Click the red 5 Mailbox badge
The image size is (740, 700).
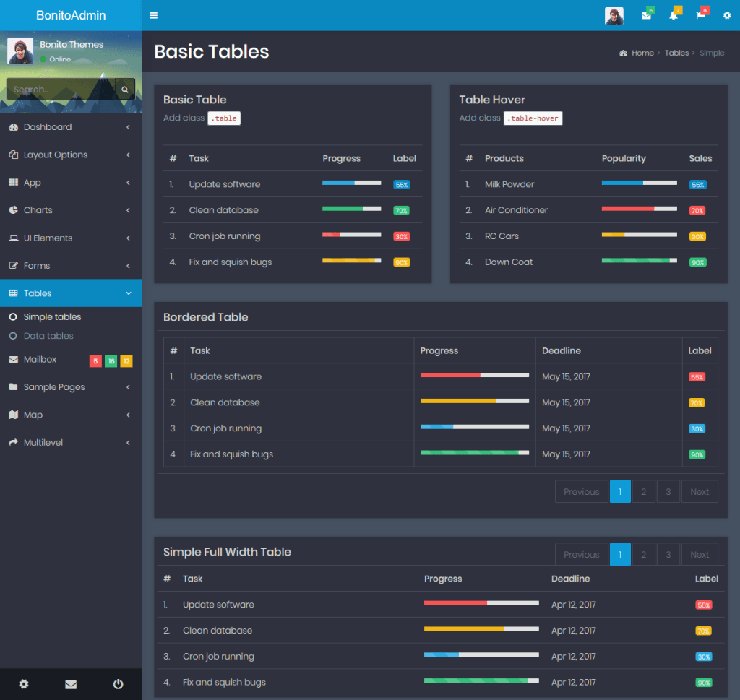[x=95, y=361]
